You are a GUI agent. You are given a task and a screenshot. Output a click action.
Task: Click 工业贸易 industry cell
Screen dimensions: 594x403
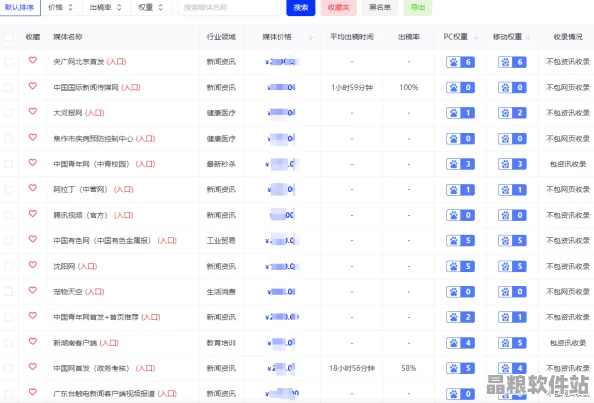point(221,241)
